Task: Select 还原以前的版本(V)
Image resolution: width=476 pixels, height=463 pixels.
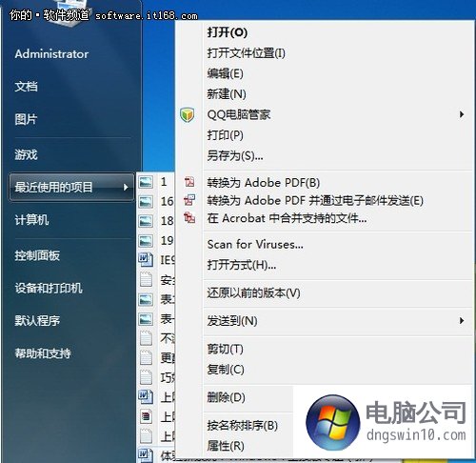Action: 253,292
